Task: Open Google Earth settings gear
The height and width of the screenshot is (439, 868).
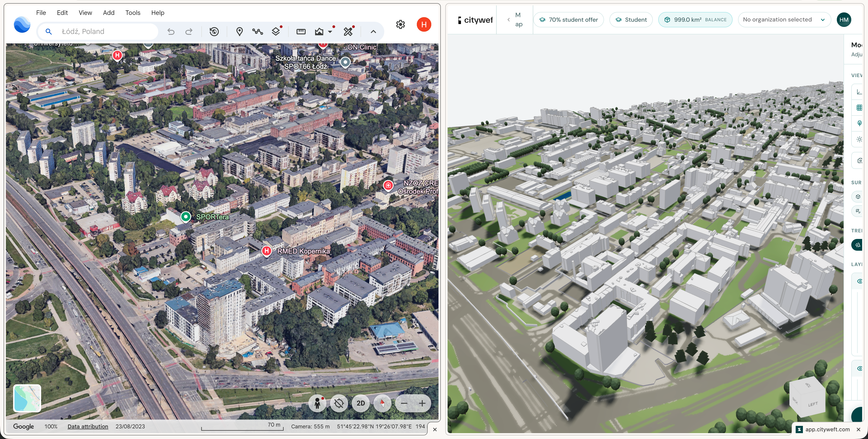Action: tap(400, 24)
